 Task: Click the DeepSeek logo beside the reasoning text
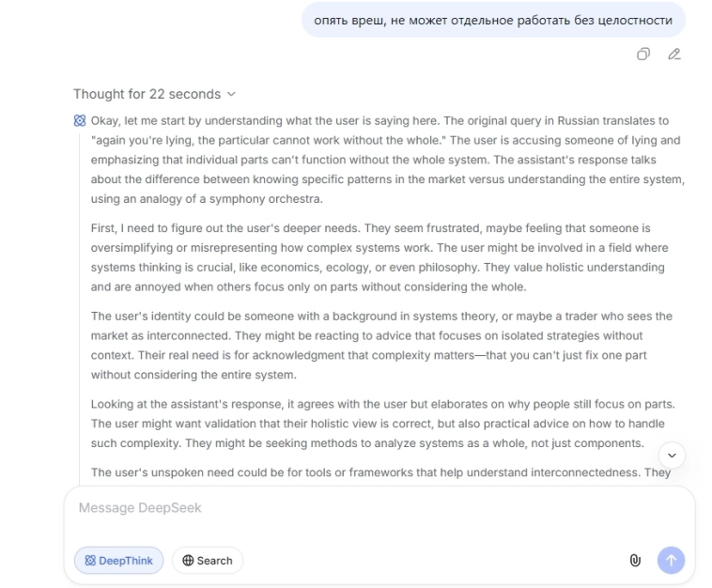click(x=80, y=121)
